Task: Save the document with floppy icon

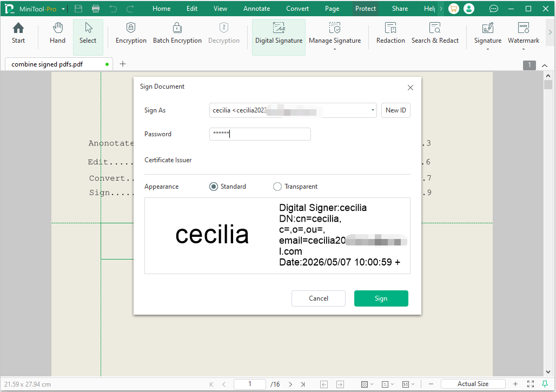Action: coord(78,9)
